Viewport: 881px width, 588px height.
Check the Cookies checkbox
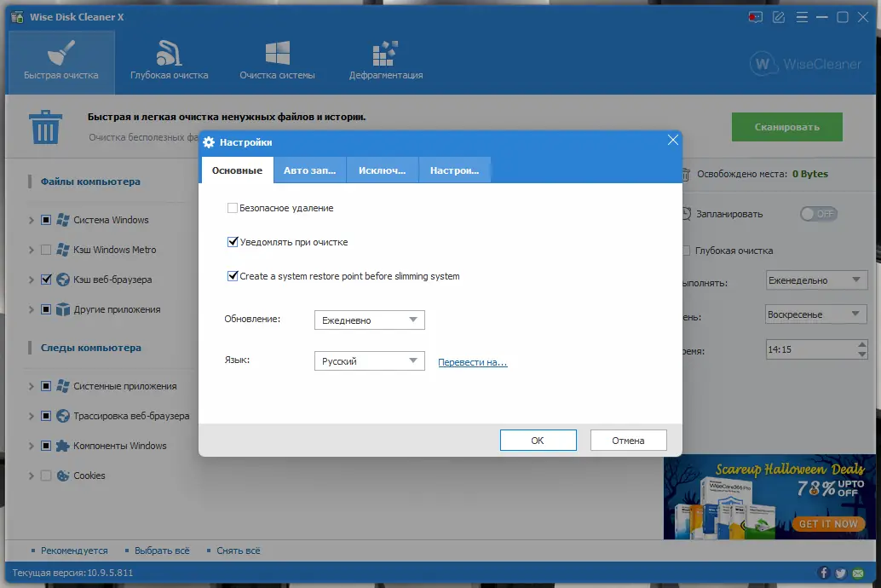(x=46, y=476)
